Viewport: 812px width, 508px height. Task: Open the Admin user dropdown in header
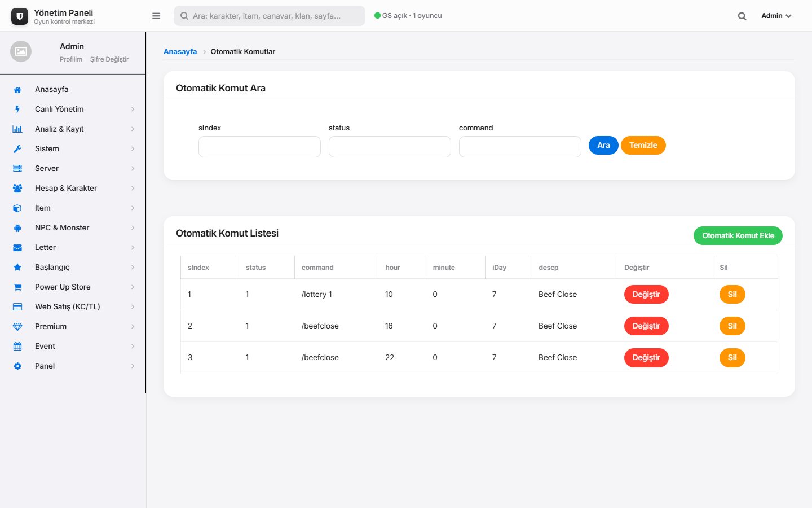tap(776, 16)
